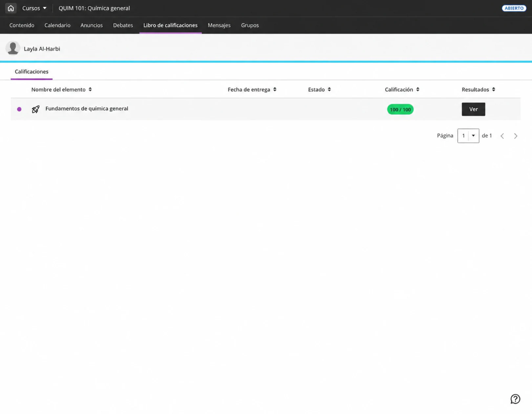
Task: Open the Anuncios tab
Action: coord(92,25)
